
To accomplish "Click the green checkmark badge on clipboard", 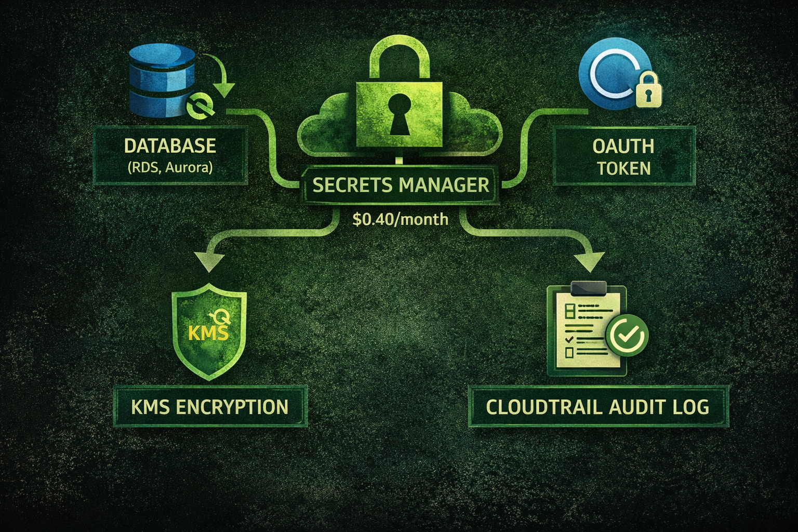I will tap(628, 336).
